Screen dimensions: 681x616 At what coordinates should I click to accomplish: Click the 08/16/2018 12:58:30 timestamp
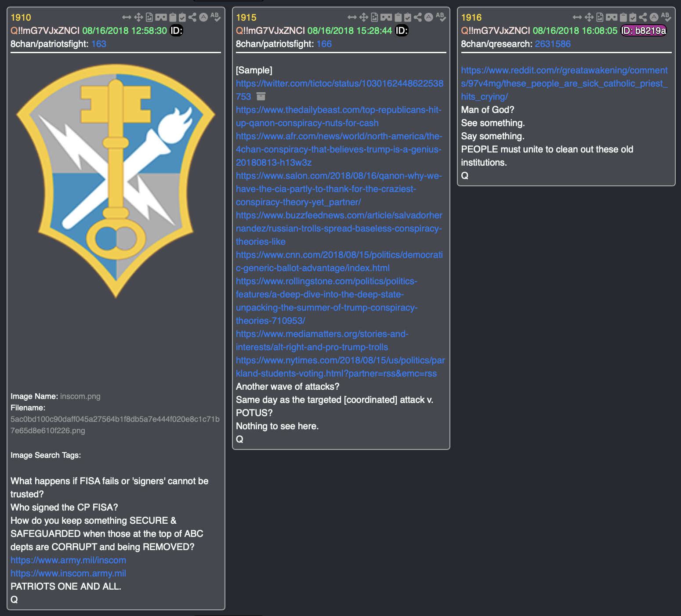click(125, 31)
